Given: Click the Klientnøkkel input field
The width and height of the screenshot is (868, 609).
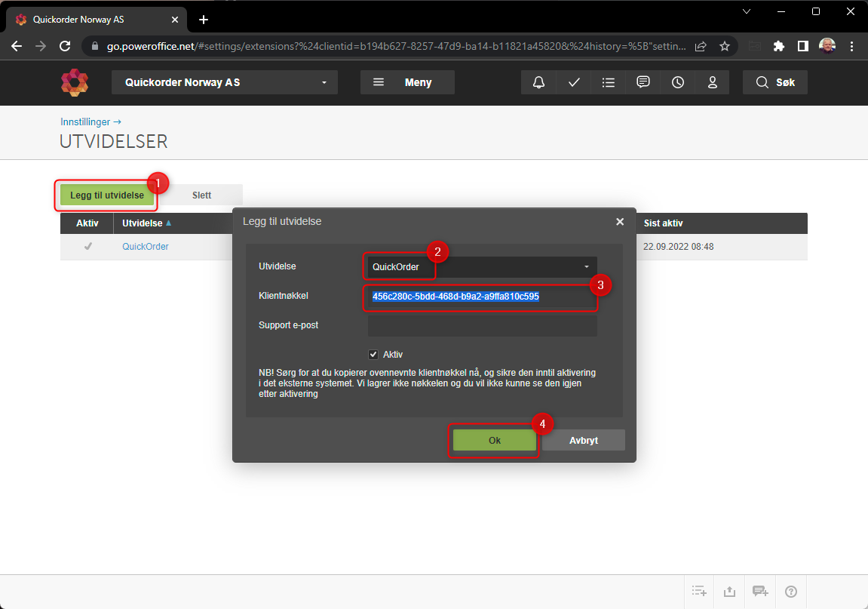Looking at the screenshot, I should (482, 297).
